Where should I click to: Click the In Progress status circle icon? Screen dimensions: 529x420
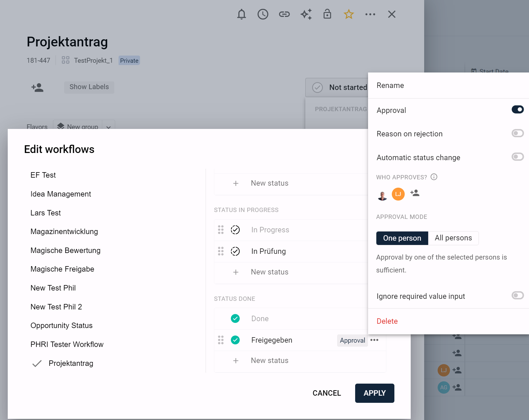pos(235,229)
